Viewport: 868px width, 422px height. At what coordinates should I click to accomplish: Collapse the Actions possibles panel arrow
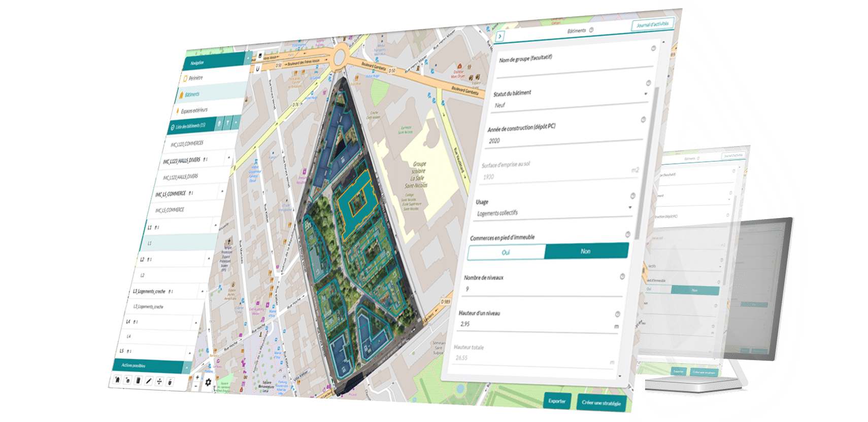pos(187,367)
